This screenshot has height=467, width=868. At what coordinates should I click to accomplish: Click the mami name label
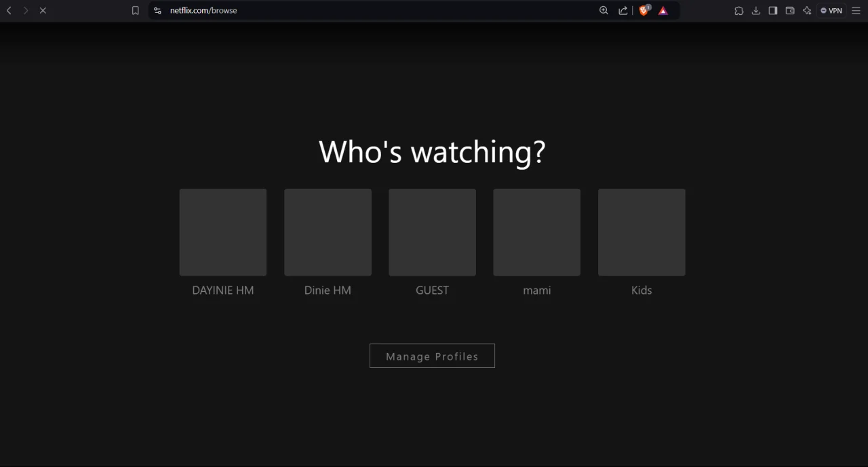click(537, 291)
